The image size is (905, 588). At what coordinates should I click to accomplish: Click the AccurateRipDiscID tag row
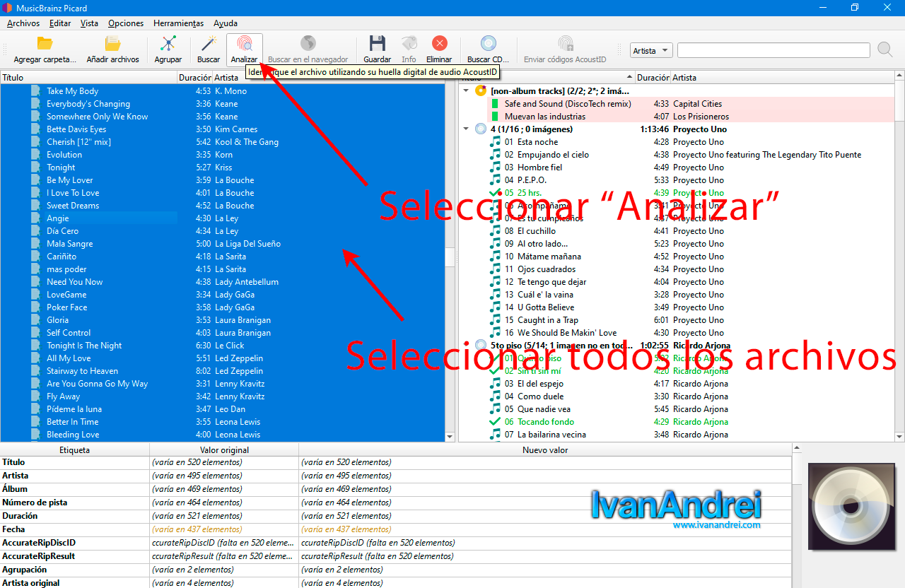pyautogui.click(x=396, y=543)
